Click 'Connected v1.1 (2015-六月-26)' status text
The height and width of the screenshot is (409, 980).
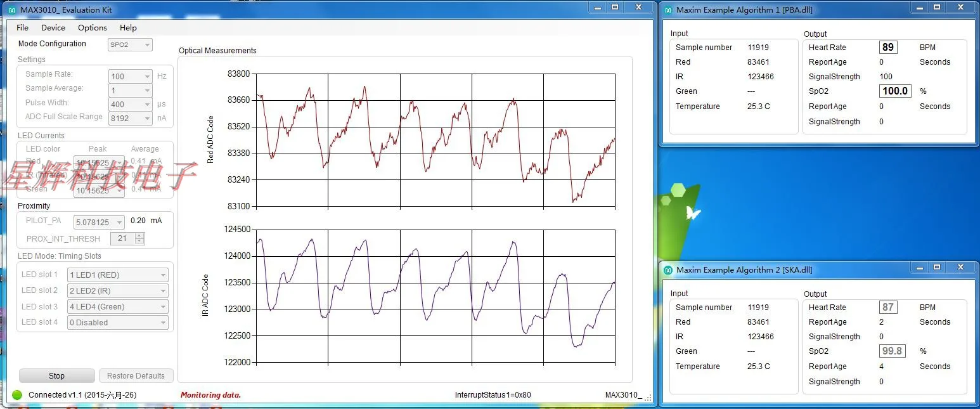click(x=82, y=395)
